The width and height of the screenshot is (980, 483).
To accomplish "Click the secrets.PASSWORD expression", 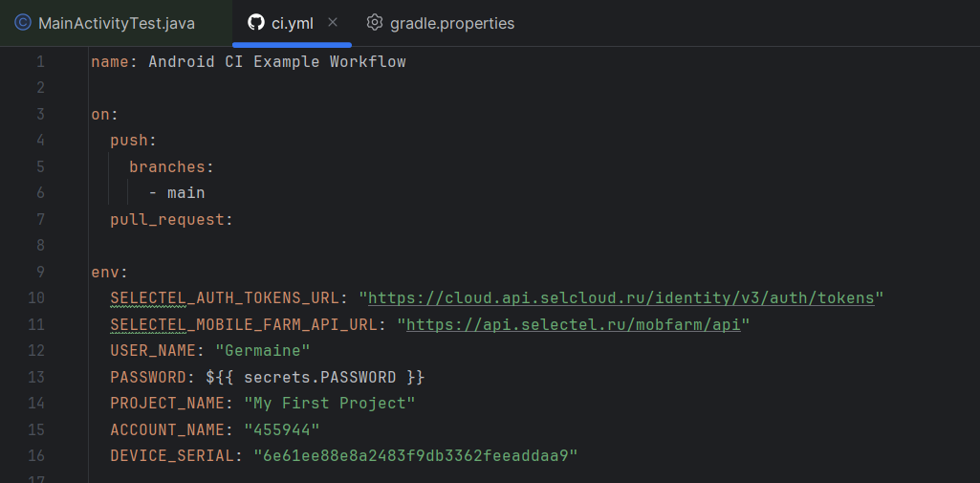I will pos(319,378).
